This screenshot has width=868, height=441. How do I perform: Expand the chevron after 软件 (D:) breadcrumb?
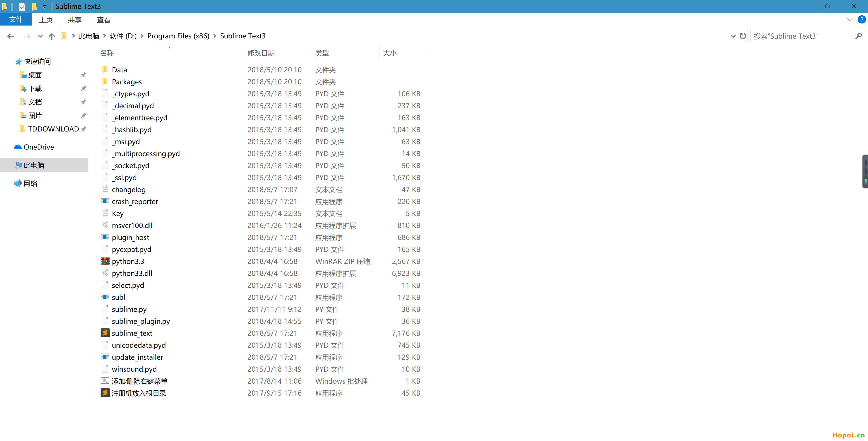(x=142, y=36)
